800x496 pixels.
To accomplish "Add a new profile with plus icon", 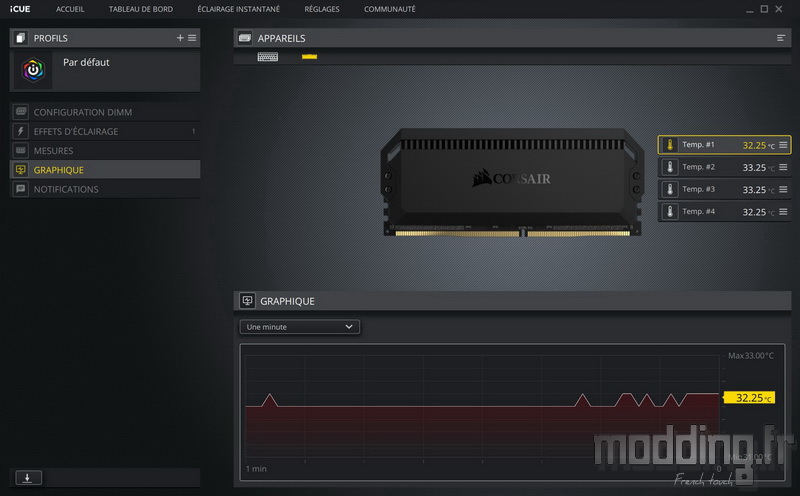I will 180,38.
